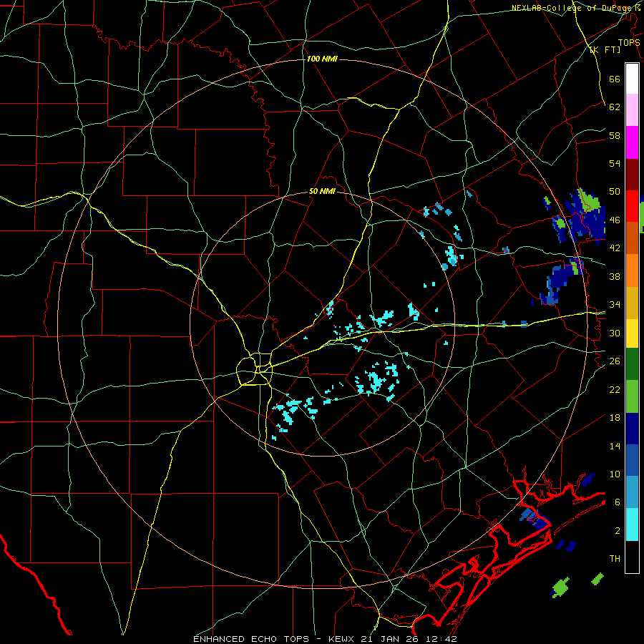This screenshot has height=644, width=644.
Task: Click the 14 legend value
Action: (615, 446)
